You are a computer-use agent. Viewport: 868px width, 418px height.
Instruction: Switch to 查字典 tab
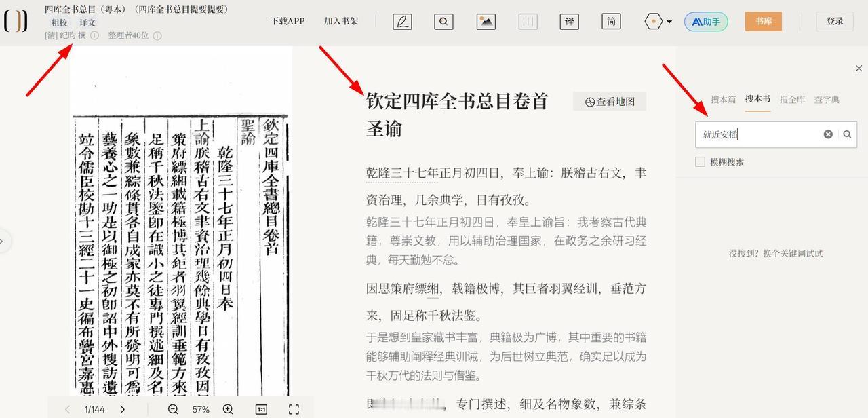(x=827, y=100)
